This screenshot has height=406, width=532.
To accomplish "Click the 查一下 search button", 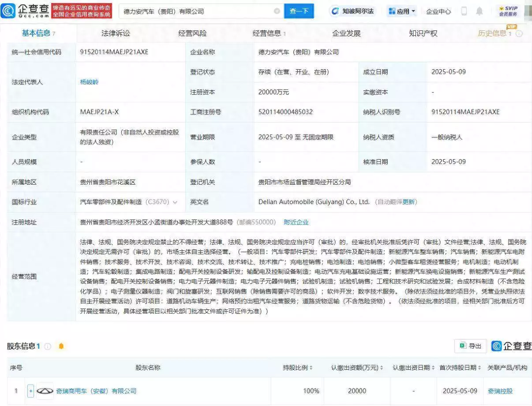I will [299, 11].
